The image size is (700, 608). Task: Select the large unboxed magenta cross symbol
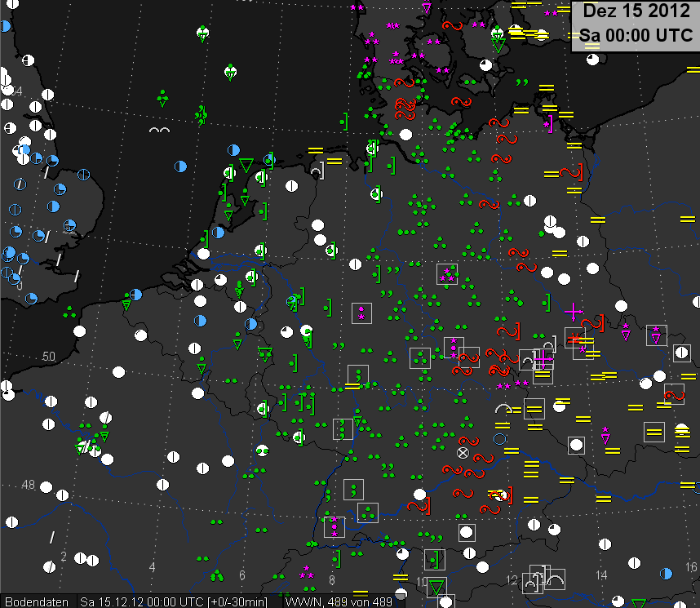pos(574,311)
